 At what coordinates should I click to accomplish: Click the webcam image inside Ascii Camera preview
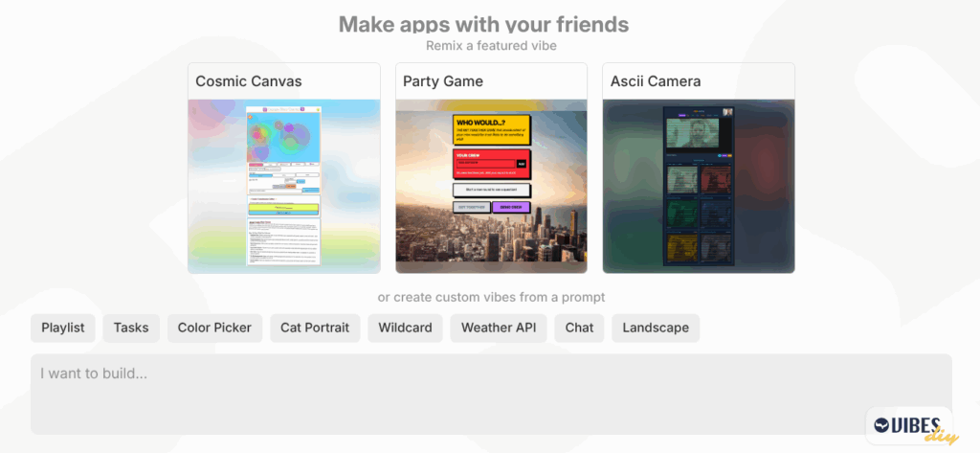pos(692,133)
